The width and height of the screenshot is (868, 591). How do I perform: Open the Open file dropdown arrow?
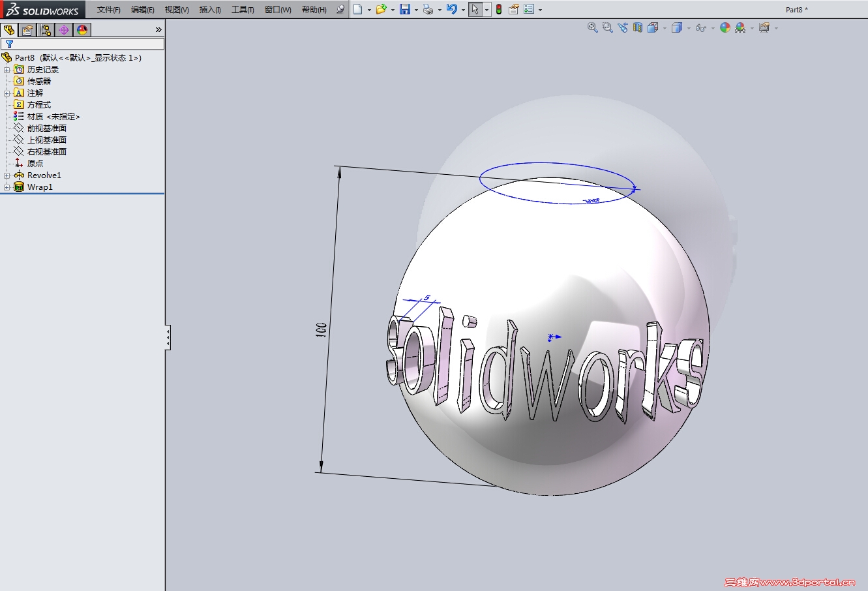point(393,10)
